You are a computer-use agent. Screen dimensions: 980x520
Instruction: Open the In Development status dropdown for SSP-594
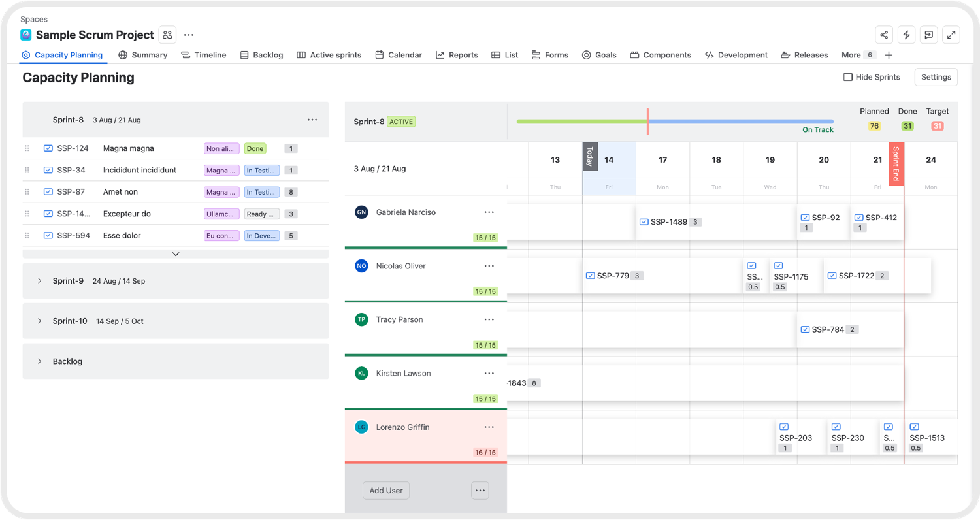[262, 236]
